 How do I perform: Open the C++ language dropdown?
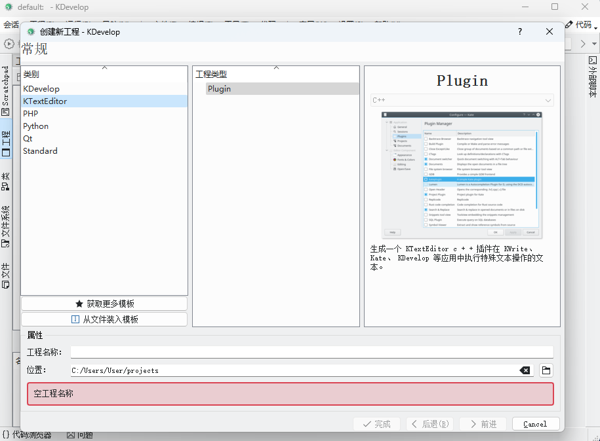(x=461, y=101)
